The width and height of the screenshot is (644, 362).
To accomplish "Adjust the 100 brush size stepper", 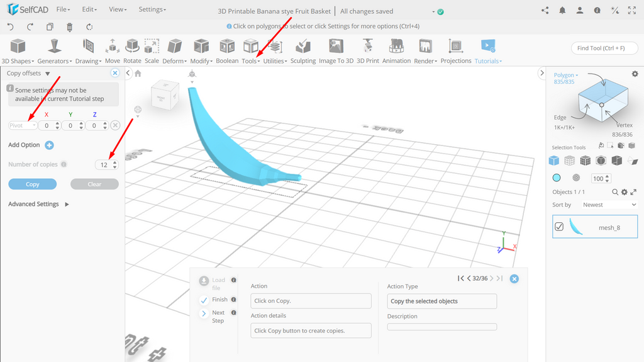I will pos(607,179).
